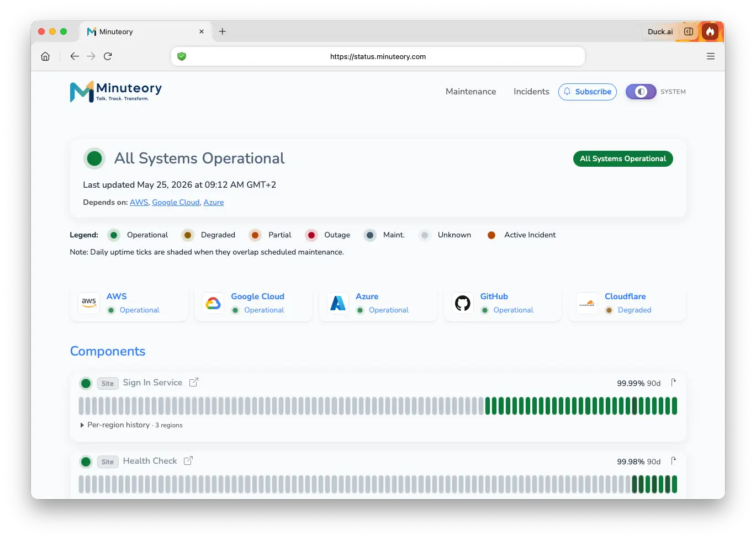Viewport: 756px width, 540px height.
Task: Click the Cloudflare provider logo
Action: [587, 303]
